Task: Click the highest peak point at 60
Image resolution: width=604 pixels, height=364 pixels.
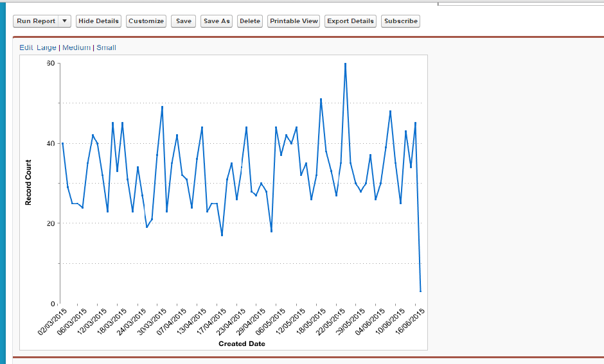Action: pos(345,64)
